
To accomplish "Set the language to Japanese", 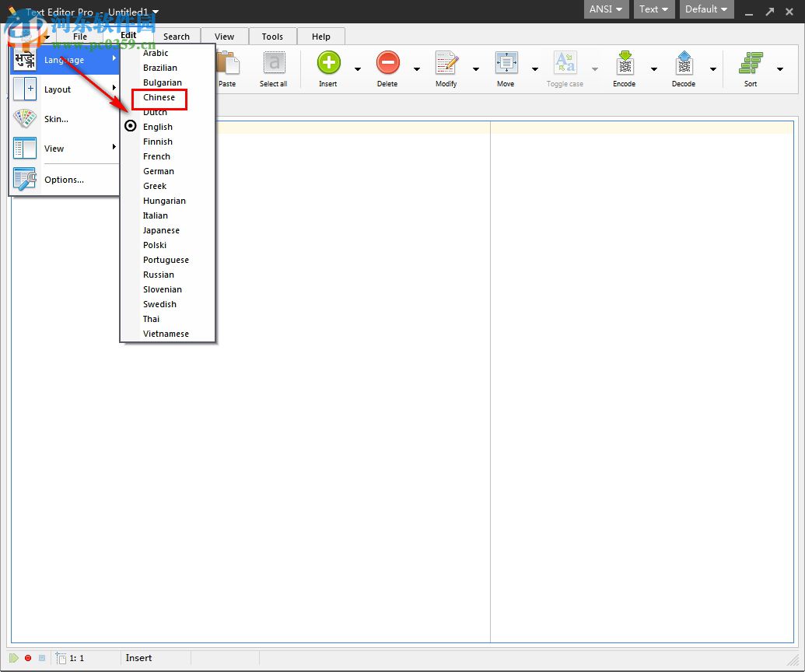I will (161, 230).
